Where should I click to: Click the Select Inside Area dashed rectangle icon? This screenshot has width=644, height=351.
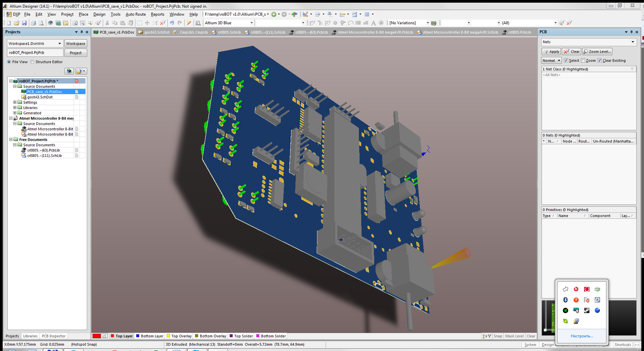139,23
